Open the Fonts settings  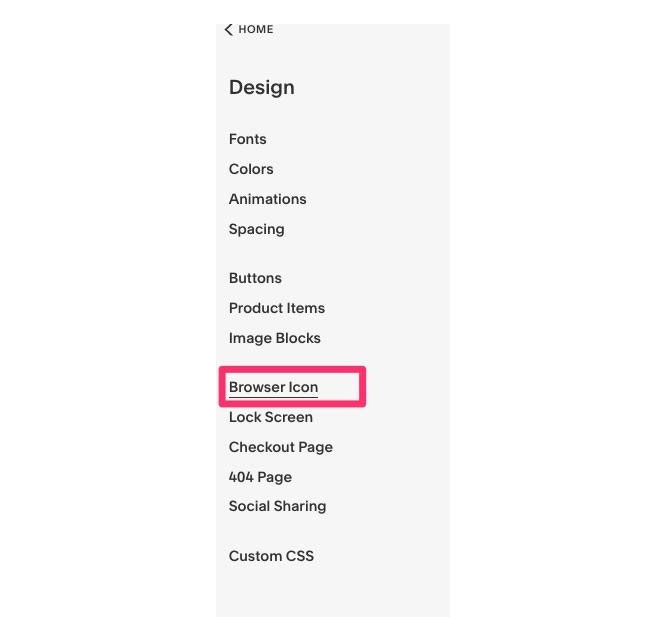(248, 139)
